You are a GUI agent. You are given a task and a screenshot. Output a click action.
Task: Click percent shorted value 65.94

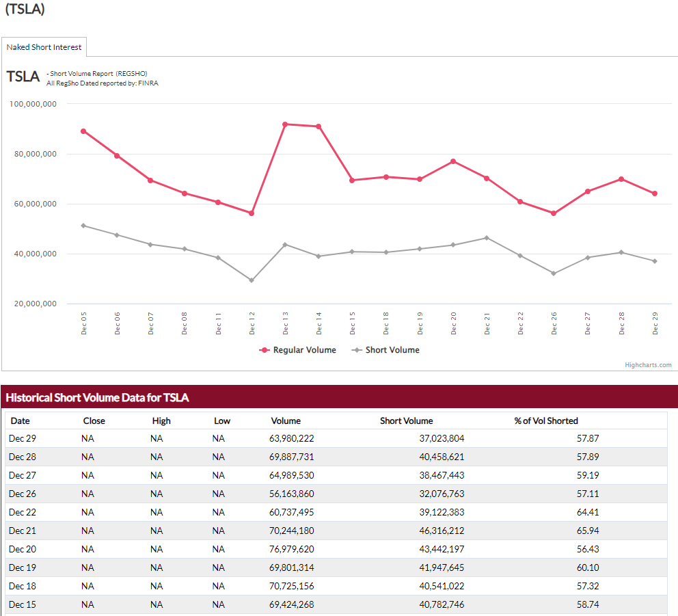pyautogui.click(x=588, y=531)
